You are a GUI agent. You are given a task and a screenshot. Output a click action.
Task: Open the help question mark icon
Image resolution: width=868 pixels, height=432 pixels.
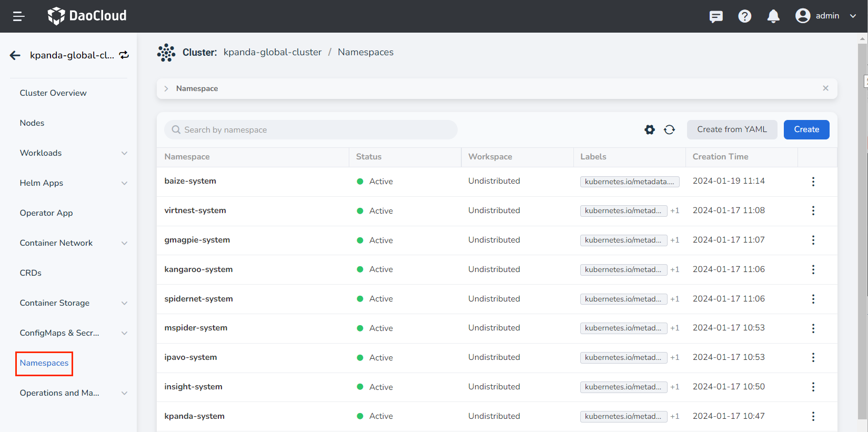(x=744, y=16)
